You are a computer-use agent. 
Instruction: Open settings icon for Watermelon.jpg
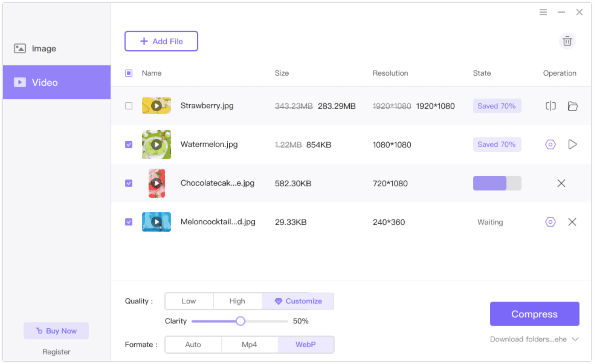pyautogui.click(x=550, y=145)
